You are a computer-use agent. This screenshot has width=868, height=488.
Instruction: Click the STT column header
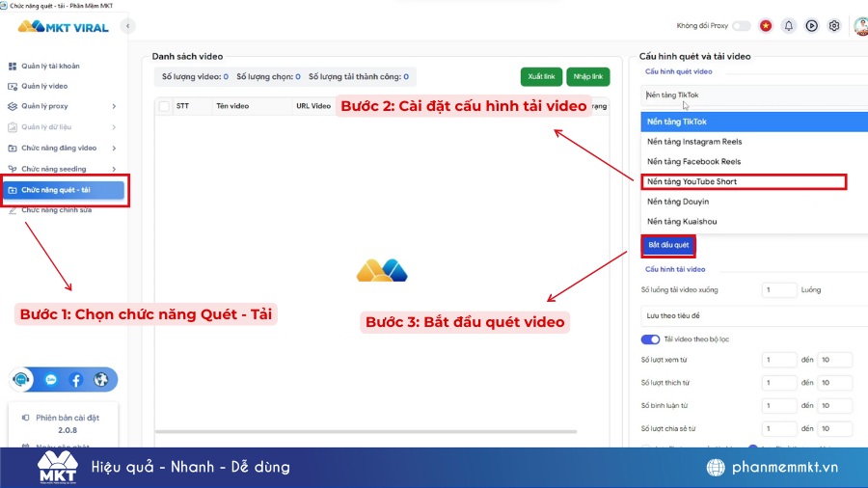click(182, 106)
